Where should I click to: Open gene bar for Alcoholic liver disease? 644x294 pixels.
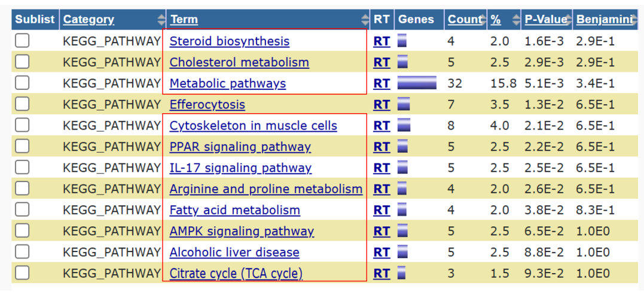pyautogui.click(x=402, y=251)
